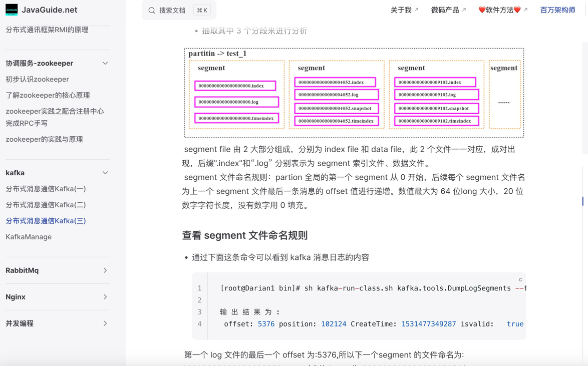Click the external-link arrow after 软件方法

[x=525, y=10]
